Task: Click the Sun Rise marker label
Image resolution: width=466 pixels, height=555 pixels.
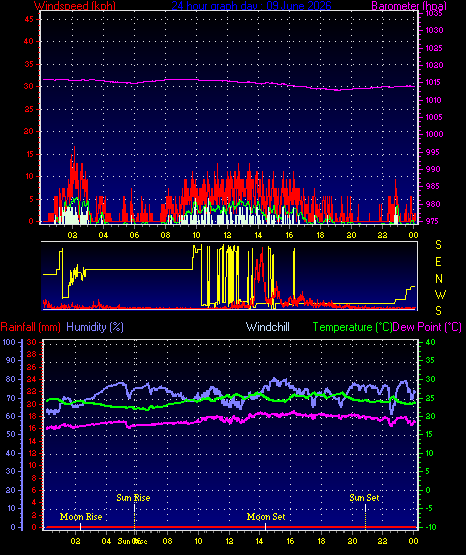Action: [x=133, y=498]
